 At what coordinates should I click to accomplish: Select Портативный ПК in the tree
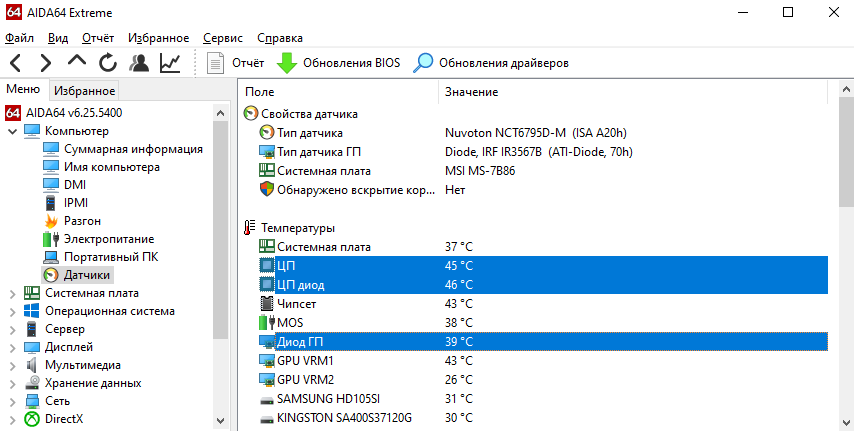[x=111, y=257]
